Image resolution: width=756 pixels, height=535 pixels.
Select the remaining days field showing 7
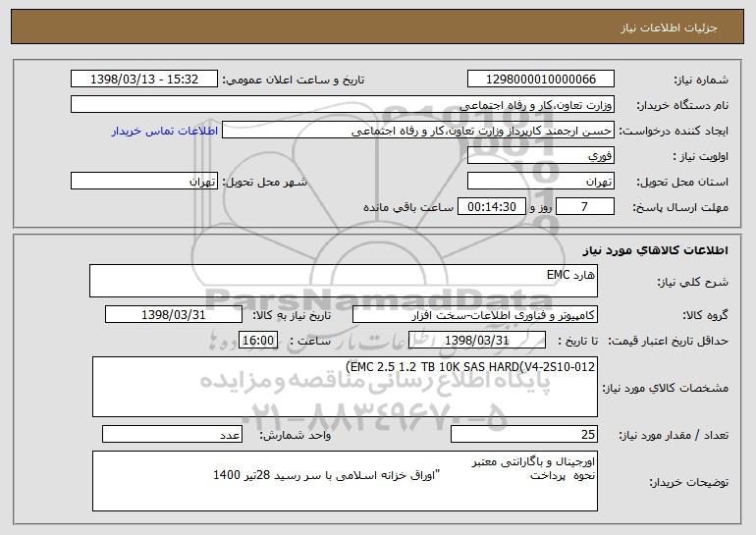point(585,206)
